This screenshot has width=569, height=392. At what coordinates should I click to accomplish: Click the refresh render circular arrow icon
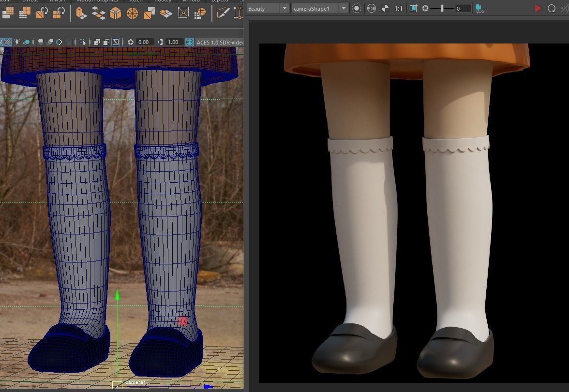(551, 8)
